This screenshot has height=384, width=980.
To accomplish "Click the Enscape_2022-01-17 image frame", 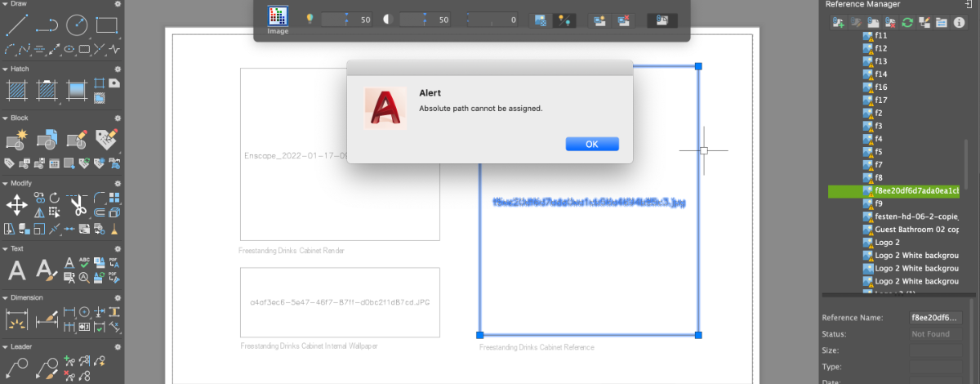I will pos(340,154).
